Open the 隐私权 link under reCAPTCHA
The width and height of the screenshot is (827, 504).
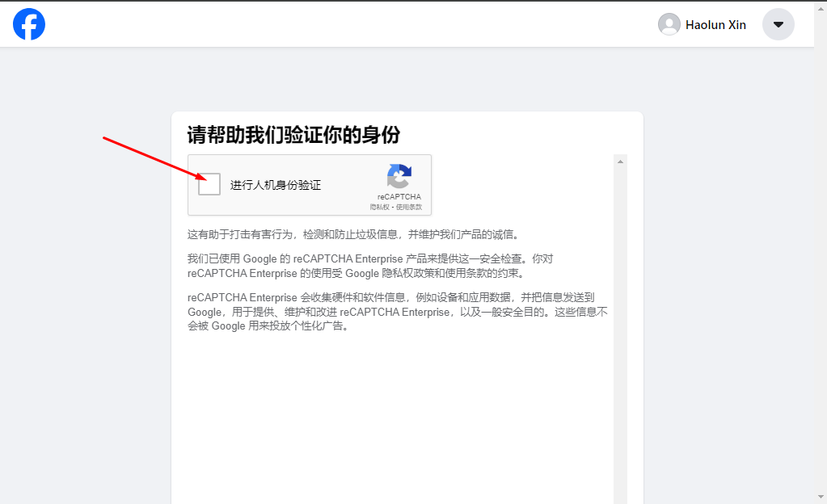[x=379, y=208]
